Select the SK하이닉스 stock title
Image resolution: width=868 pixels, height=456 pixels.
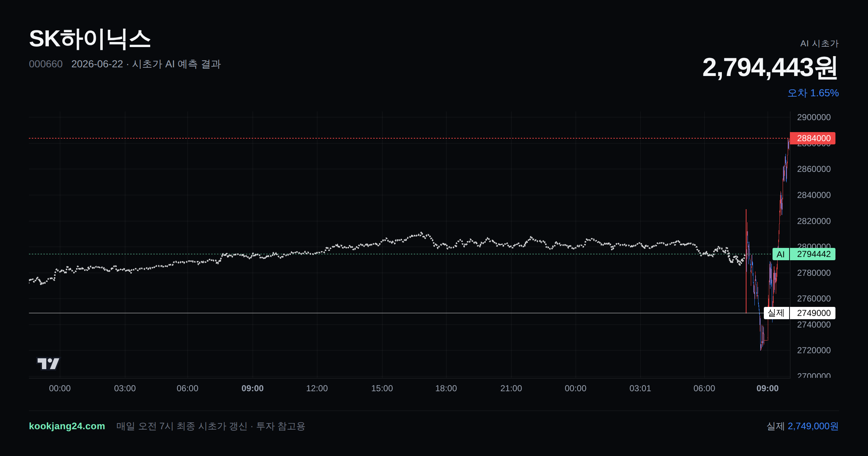tap(90, 39)
